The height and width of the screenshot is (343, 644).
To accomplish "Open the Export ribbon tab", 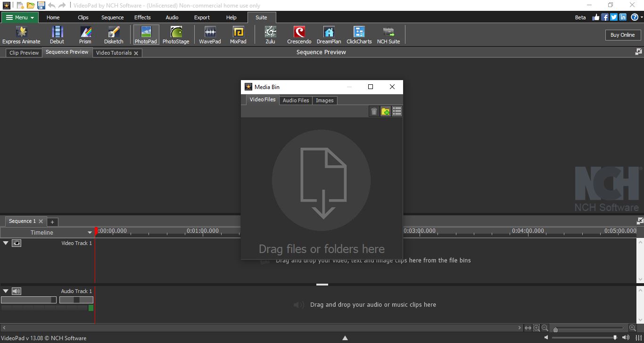I will [x=202, y=17].
